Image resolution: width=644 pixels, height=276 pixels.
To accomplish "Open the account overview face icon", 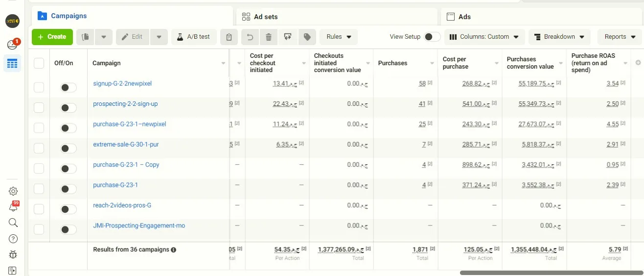I will pyautogui.click(x=12, y=45).
